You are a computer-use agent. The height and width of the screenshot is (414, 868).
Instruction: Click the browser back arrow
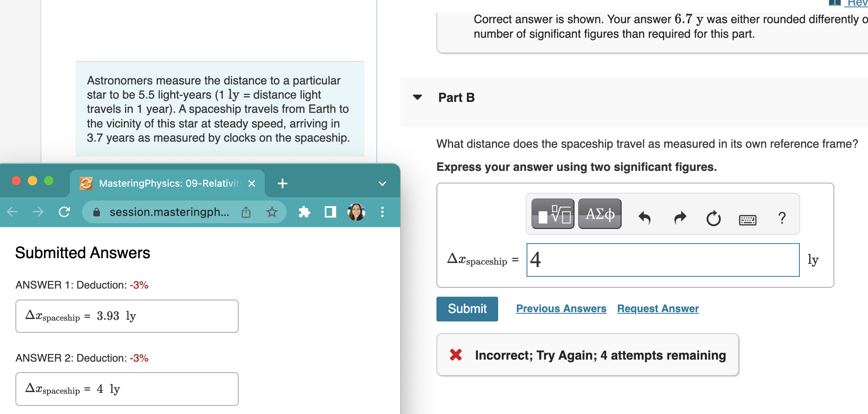(12, 212)
